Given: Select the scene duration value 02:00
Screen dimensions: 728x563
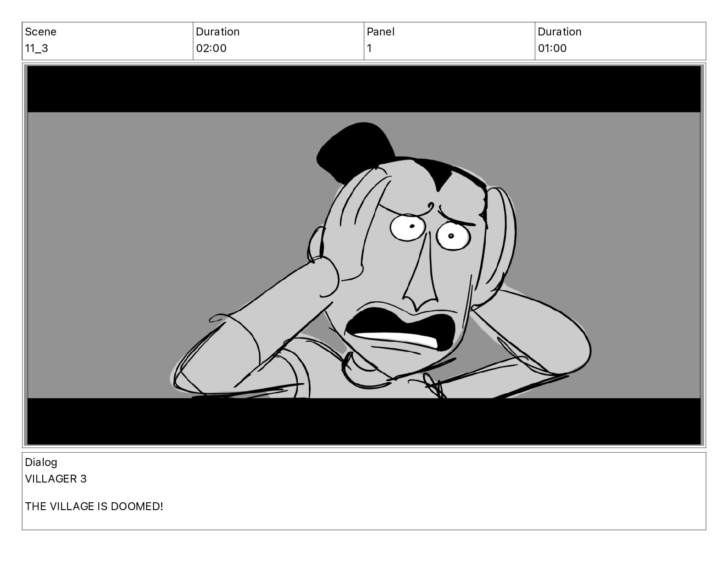Looking at the screenshot, I should pyautogui.click(x=211, y=48).
